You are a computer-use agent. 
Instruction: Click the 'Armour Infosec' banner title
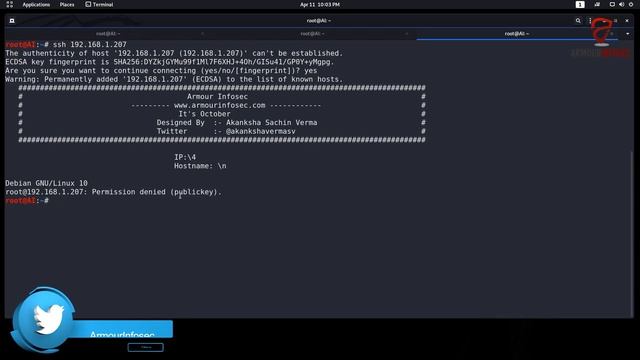(x=217, y=97)
